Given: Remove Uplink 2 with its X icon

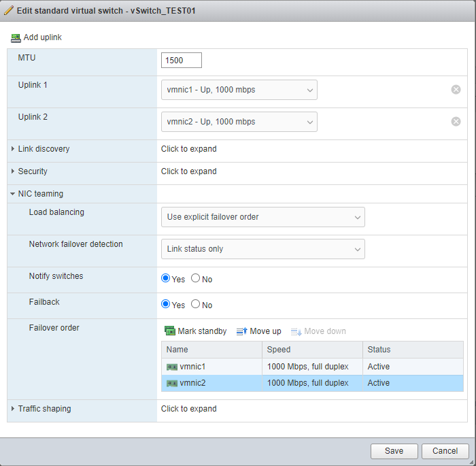Looking at the screenshot, I should [x=456, y=122].
